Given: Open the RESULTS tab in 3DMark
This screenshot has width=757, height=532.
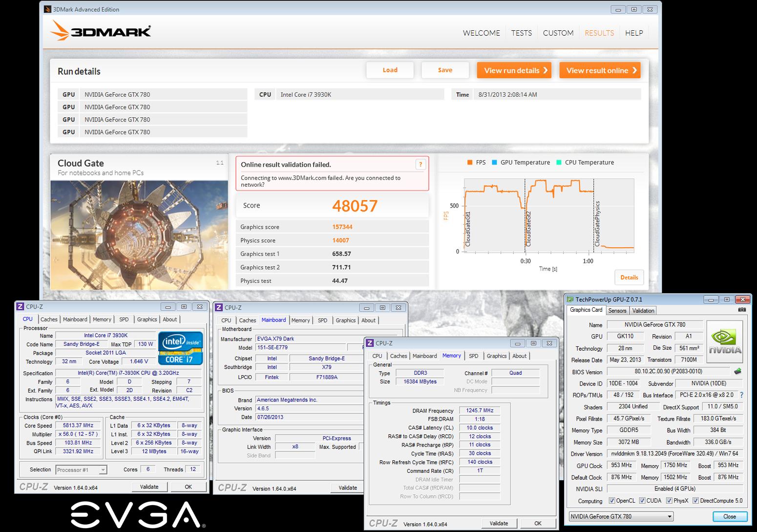Looking at the screenshot, I should pyautogui.click(x=599, y=33).
